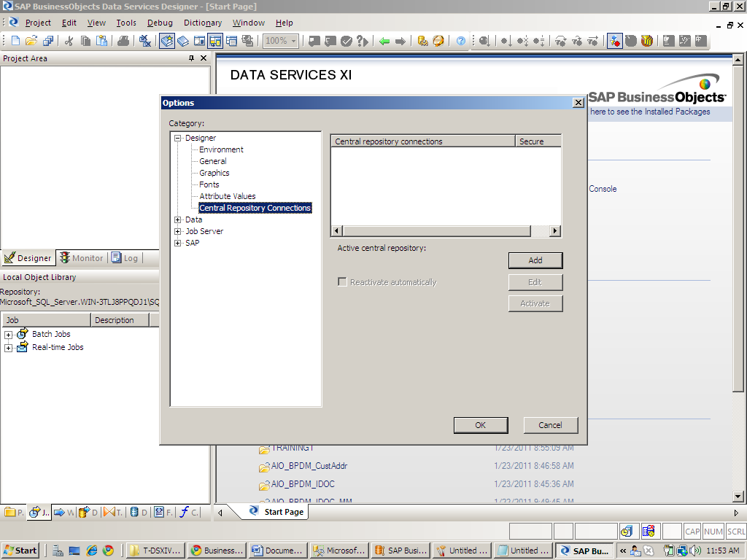Select General in the Category tree
Viewport: 747px width, 560px height.
coord(213,161)
